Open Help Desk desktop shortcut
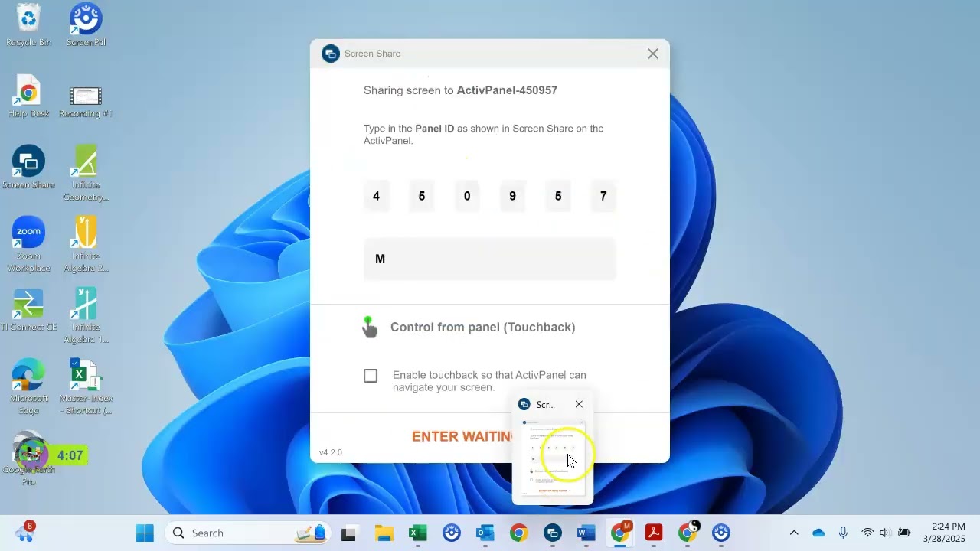This screenshot has width=980, height=551. (28, 97)
